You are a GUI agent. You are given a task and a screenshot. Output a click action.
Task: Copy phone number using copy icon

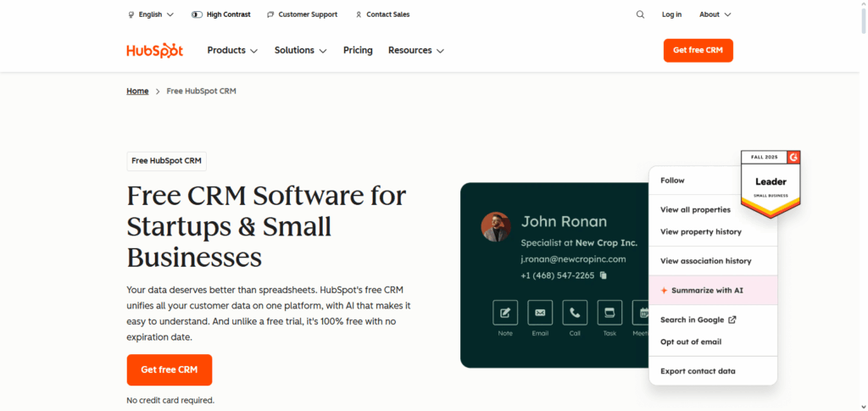click(604, 275)
